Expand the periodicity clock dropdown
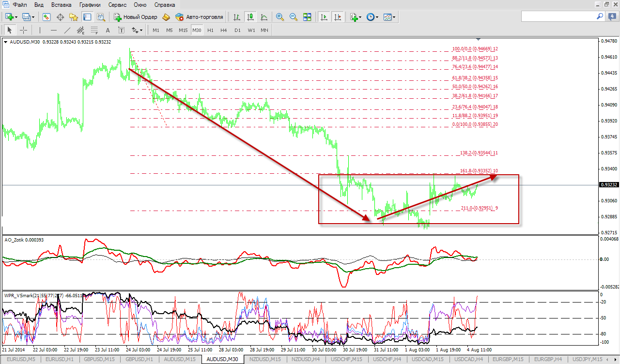Viewport: 620px width, 364px height. coord(372,17)
